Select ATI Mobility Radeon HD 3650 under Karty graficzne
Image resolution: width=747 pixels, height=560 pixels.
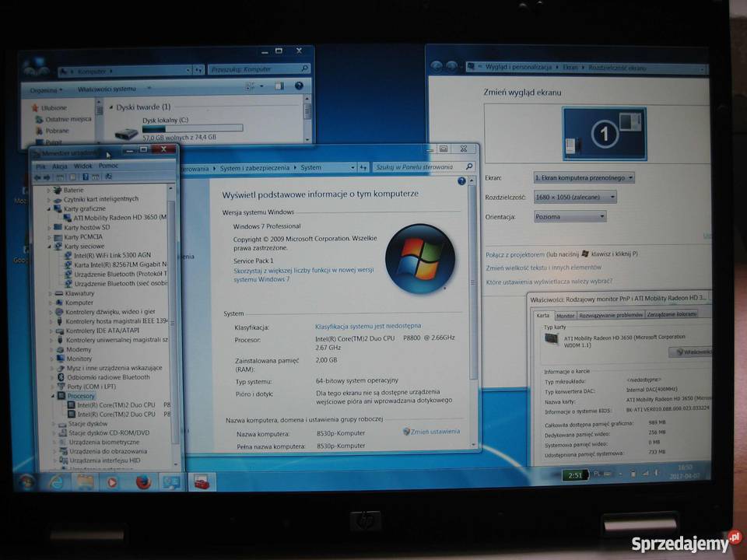click(117, 218)
